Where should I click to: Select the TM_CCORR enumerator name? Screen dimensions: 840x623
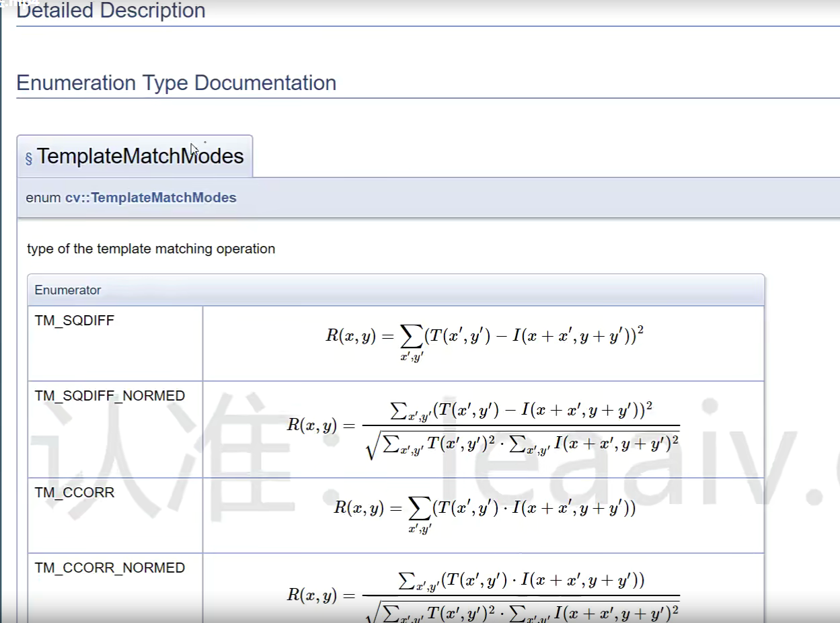(x=75, y=493)
